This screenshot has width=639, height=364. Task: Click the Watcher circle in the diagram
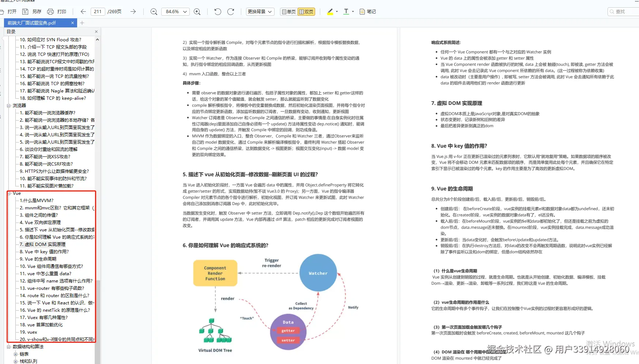(318, 273)
